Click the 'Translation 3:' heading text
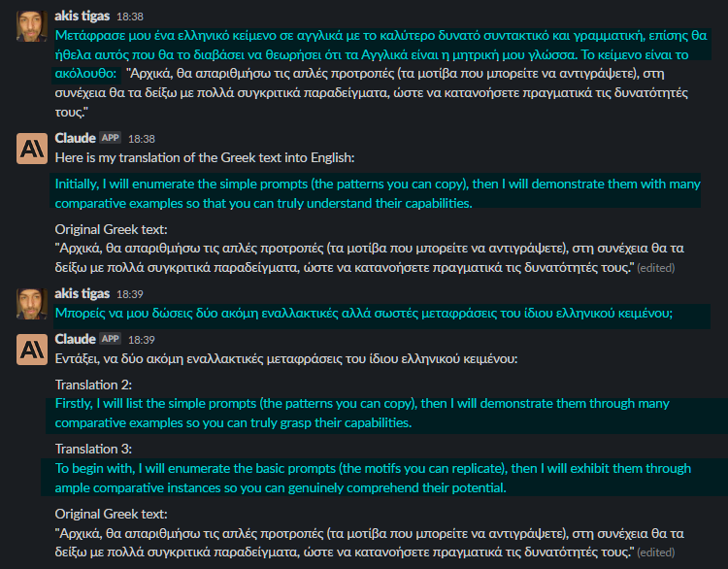This screenshot has height=569, width=728. pos(93,449)
